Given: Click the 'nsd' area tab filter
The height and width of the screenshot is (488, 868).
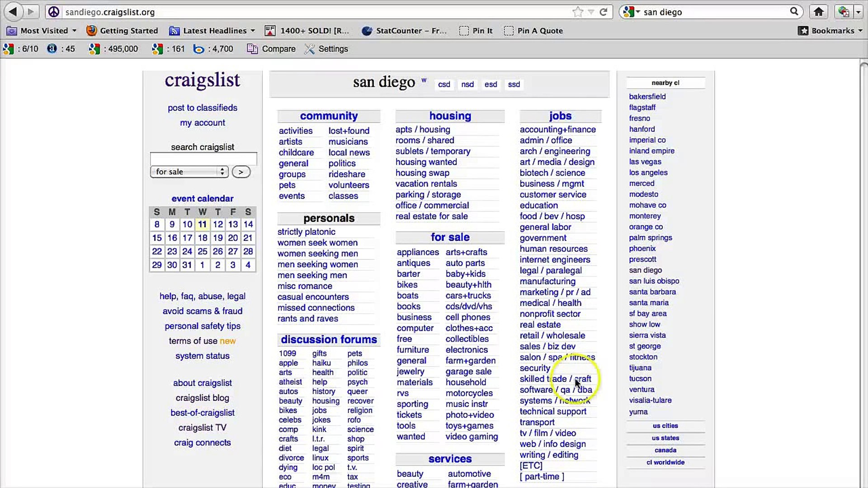Looking at the screenshot, I should [x=467, y=84].
